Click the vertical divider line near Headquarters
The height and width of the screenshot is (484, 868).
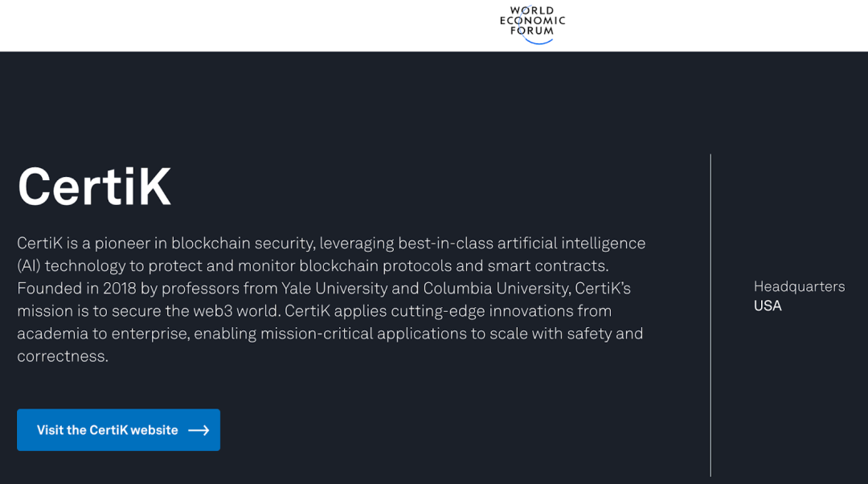[x=711, y=314]
